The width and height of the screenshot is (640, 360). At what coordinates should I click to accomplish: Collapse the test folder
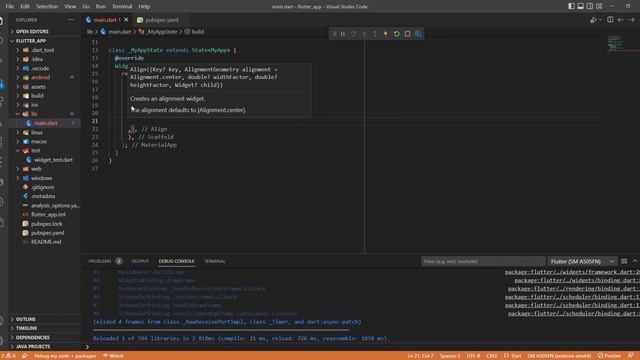(x=44, y=151)
